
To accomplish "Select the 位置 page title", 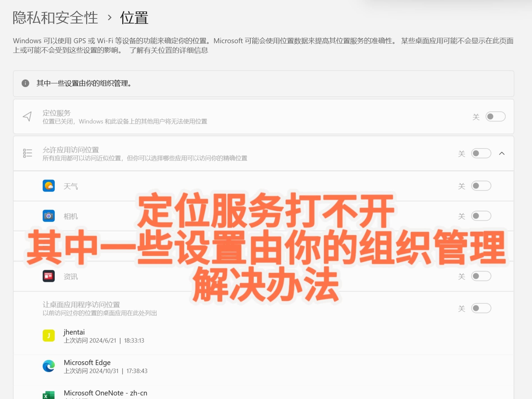I will tap(134, 18).
